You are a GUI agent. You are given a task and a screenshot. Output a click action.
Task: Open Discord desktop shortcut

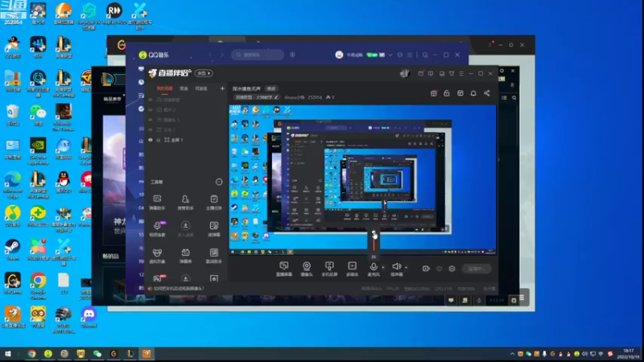point(89,317)
